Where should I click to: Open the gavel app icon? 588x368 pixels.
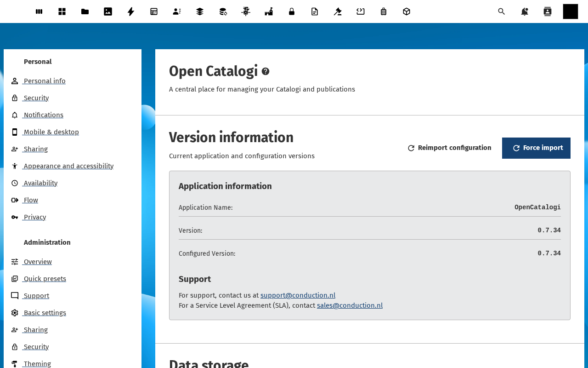[x=338, y=11]
